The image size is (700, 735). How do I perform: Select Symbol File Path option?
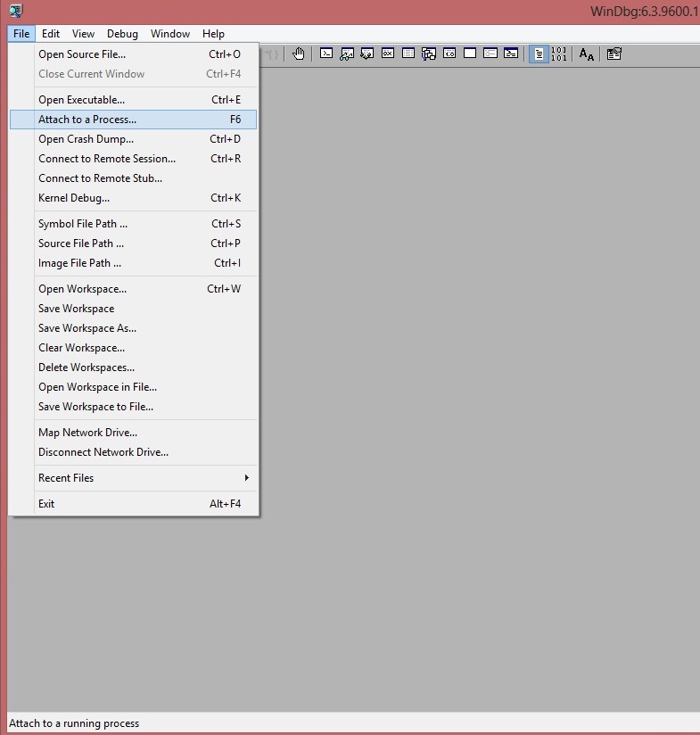pos(83,224)
